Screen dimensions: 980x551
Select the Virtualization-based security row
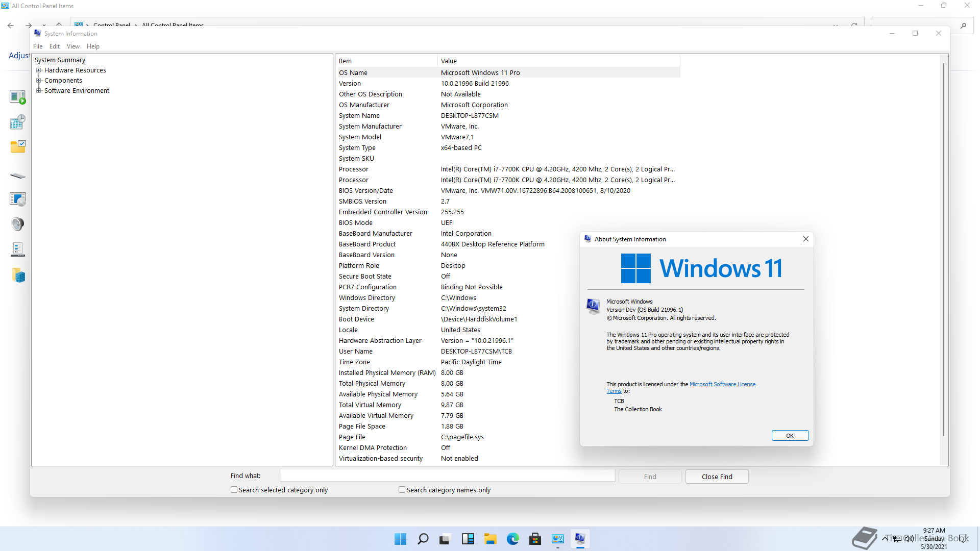(508, 459)
